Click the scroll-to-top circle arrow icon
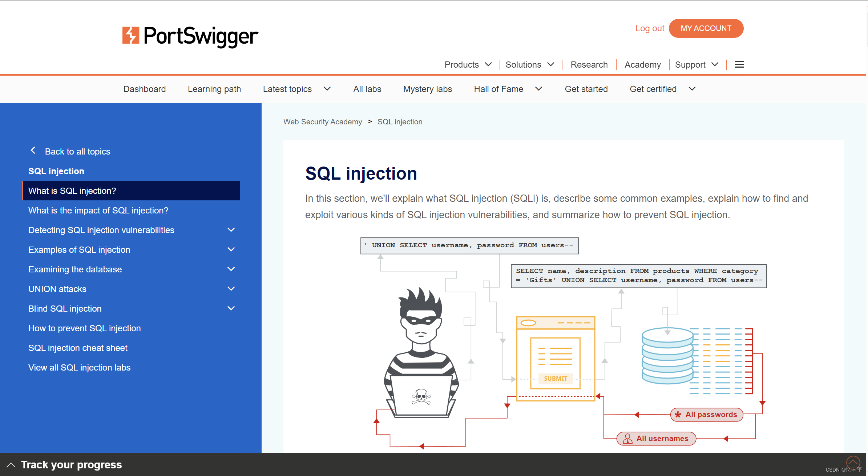The height and width of the screenshot is (476, 868). 853,463
